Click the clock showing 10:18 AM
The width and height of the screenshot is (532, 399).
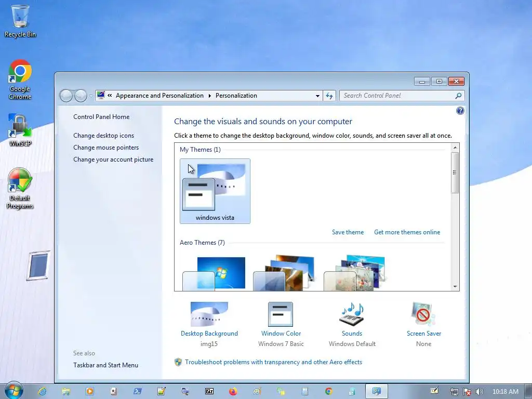[x=505, y=392]
